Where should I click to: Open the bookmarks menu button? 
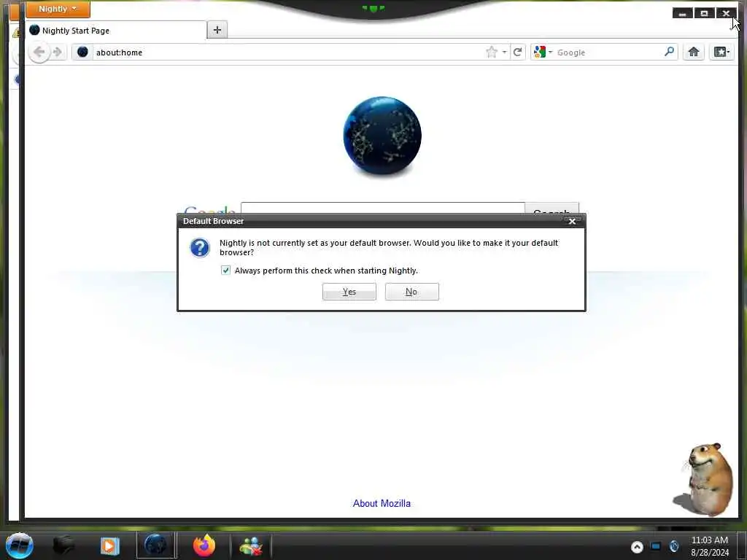pyautogui.click(x=721, y=52)
